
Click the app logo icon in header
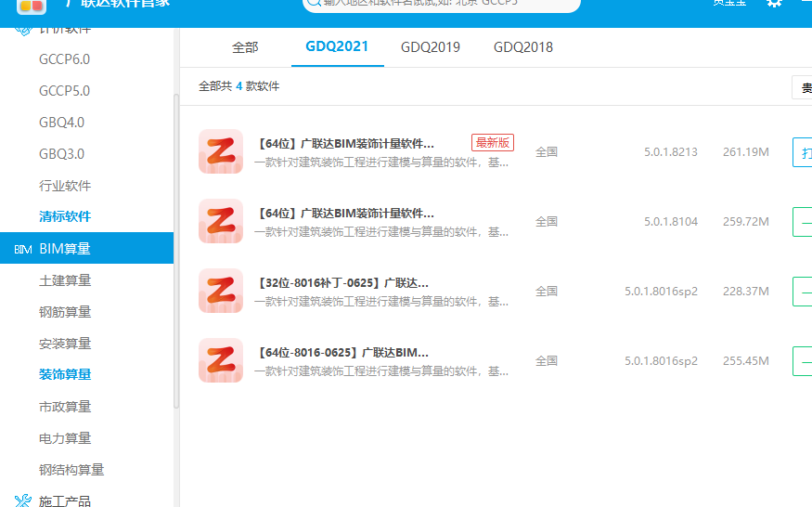(x=32, y=6)
